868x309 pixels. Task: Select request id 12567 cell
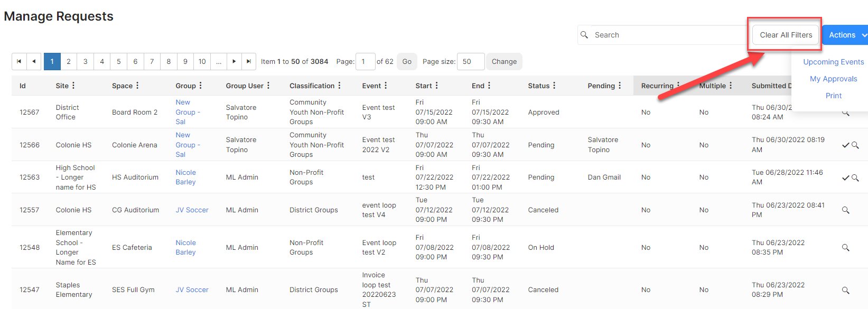30,113
